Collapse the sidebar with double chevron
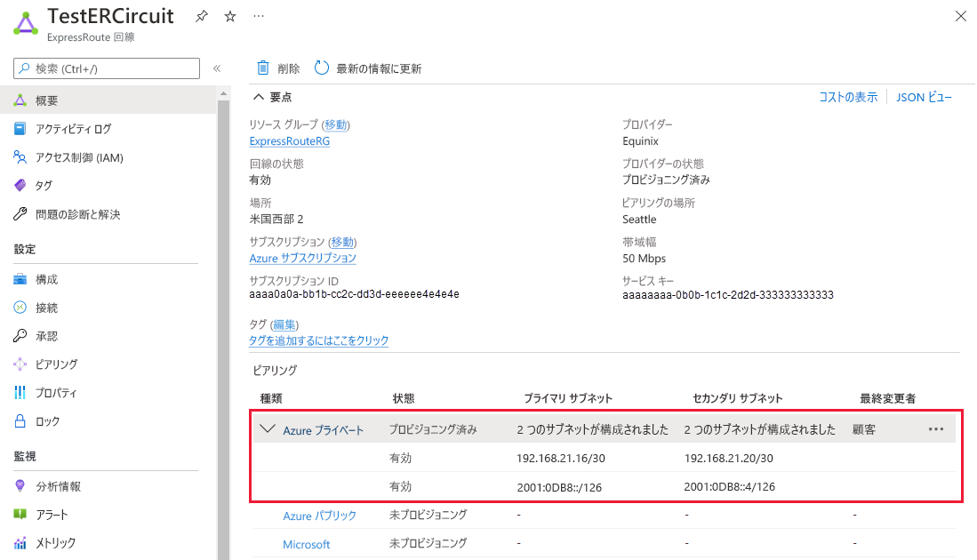Screen dimensions: 977x560 (217, 68)
